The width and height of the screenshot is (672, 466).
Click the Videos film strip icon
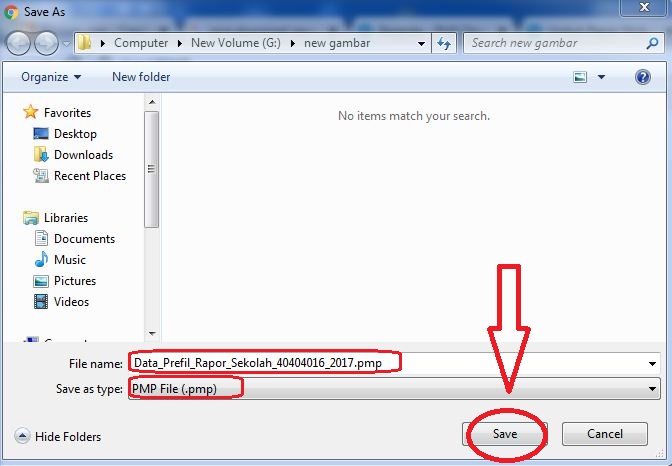[41, 301]
